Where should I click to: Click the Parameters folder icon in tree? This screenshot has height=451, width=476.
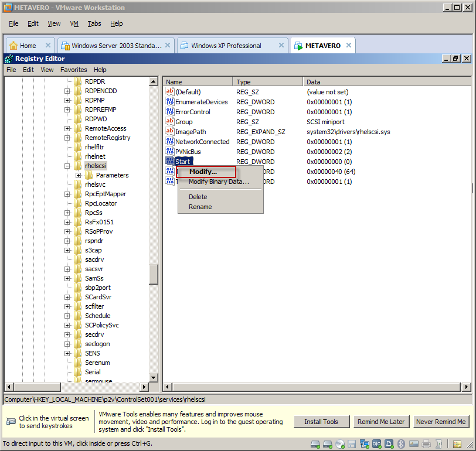coord(89,175)
